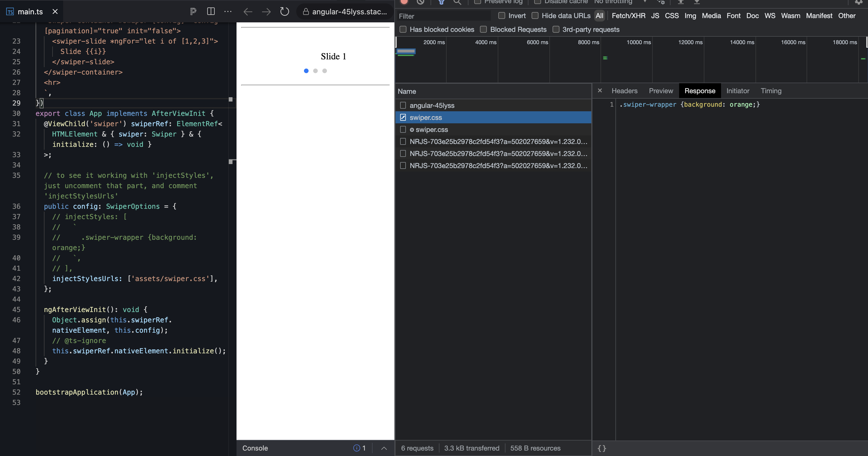Filter requests by CSS type
This screenshot has width=868, height=456.
click(672, 15)
